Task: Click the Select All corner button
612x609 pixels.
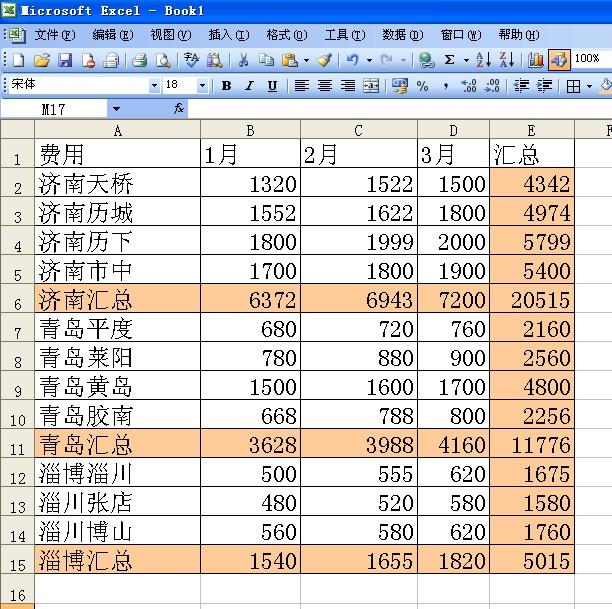Action: [x=18, y=130]
